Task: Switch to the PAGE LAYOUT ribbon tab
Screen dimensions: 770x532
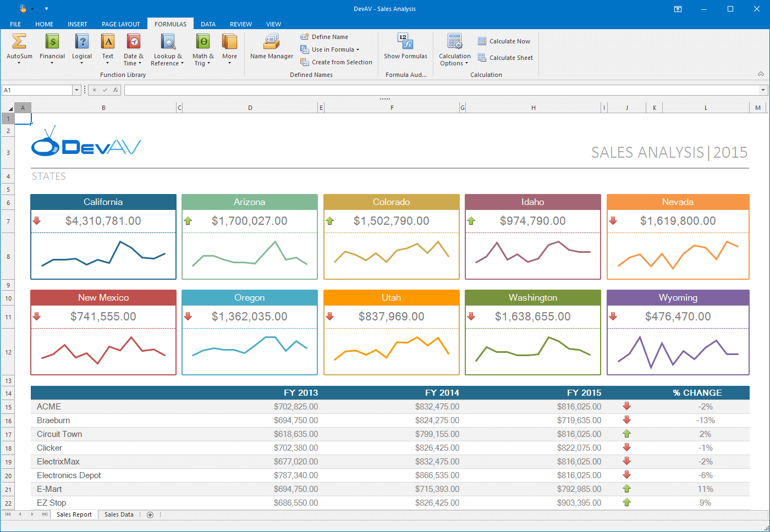Action: point(120,24)
